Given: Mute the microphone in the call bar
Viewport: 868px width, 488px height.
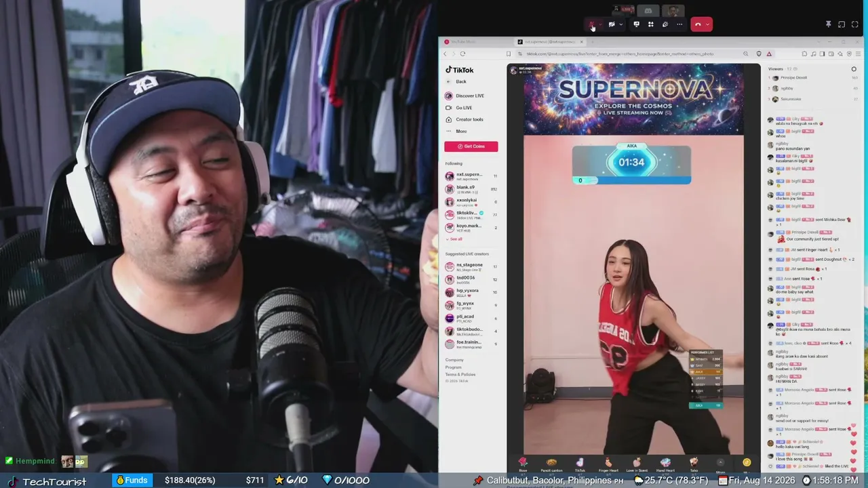Looking at the screenshot, I should pyautogui.click(x=592, y=24).
